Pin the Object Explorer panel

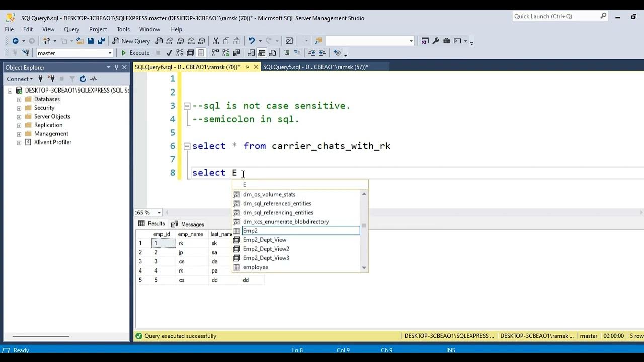(116, 67)
